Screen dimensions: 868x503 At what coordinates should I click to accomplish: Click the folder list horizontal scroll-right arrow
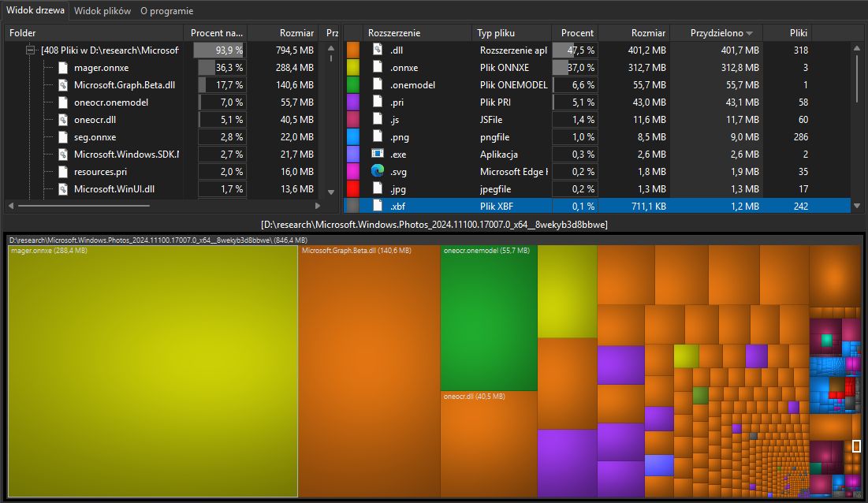(317, 206)
